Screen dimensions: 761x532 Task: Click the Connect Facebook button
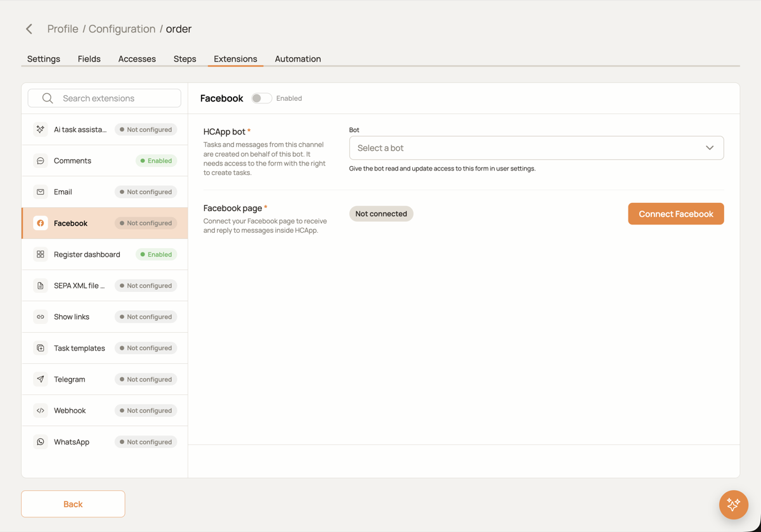[x=676, y=214]
